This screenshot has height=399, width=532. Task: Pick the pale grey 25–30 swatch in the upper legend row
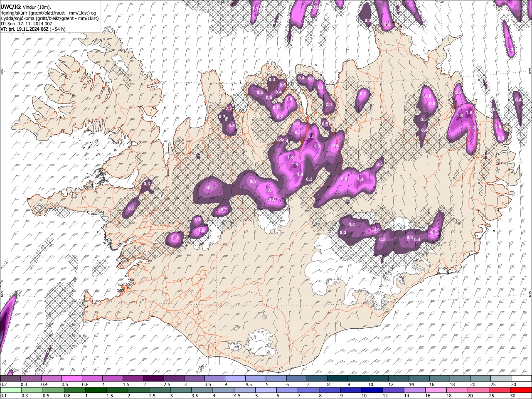(500, 379)
